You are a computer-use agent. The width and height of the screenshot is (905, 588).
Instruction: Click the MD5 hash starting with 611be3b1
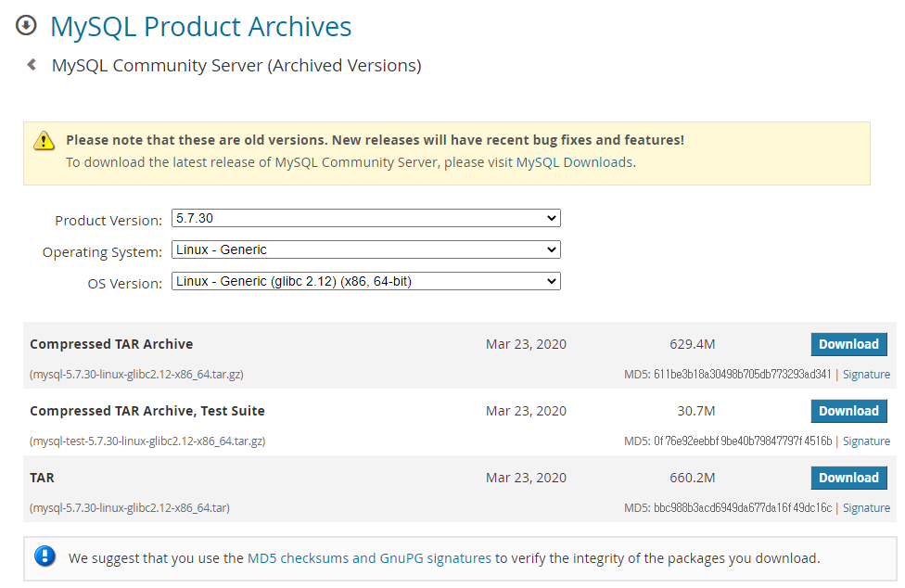click(x=742, y=375)
